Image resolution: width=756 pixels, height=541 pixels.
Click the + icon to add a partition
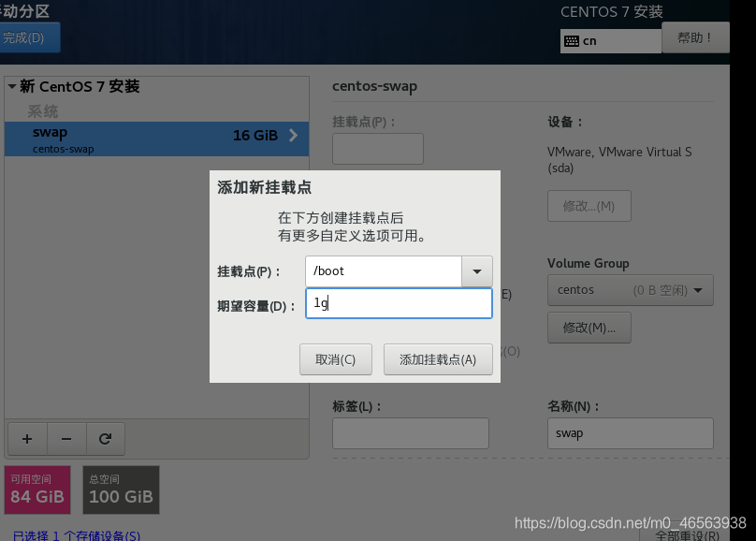27,438
